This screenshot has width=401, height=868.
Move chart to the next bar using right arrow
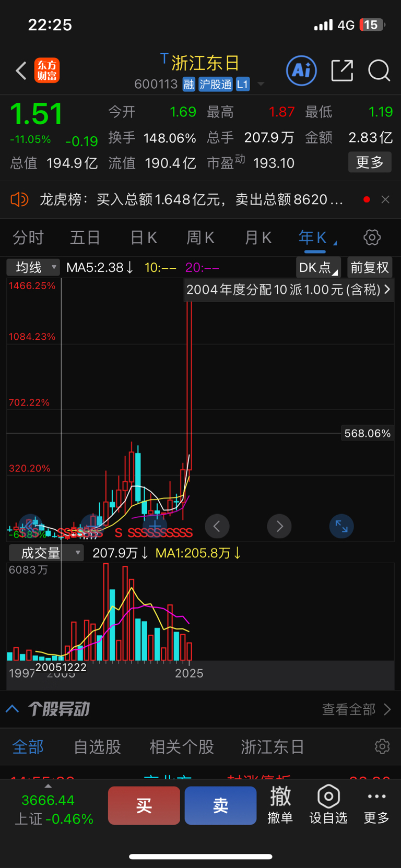click(279, 526)
